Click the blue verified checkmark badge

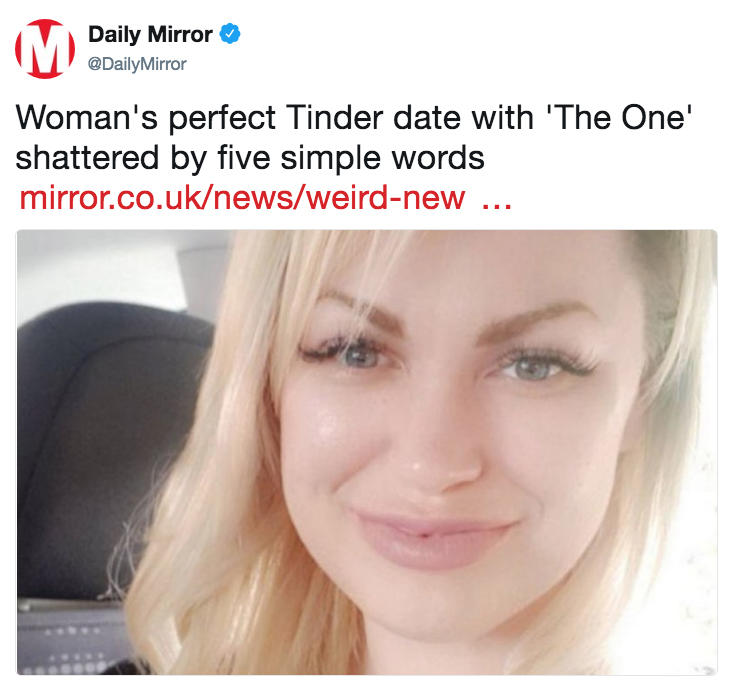point(230,35)
